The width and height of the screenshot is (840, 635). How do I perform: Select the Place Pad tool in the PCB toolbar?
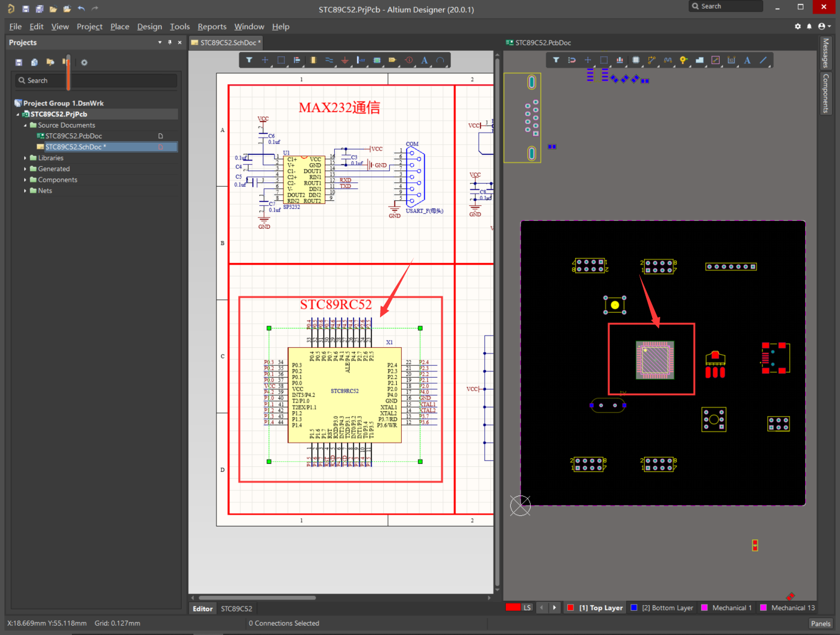tap(683, 60)
